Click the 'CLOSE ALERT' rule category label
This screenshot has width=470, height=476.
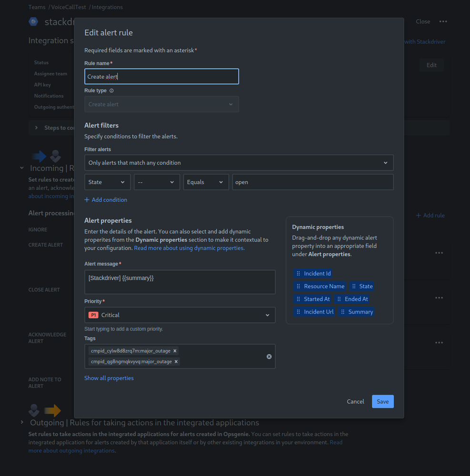44,290
